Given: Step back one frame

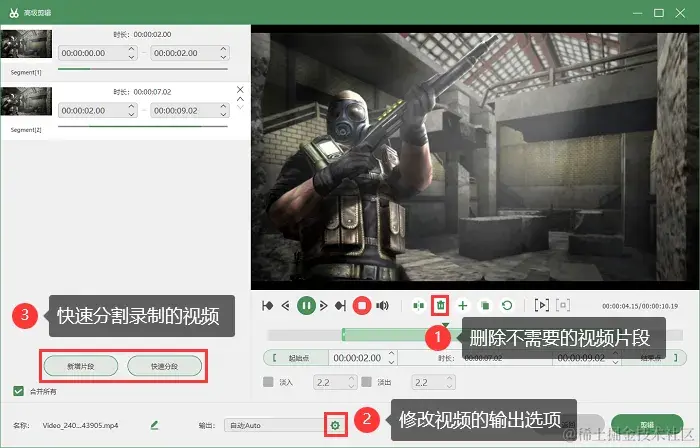Looking at the screenshot, I should tap(286, 306).
